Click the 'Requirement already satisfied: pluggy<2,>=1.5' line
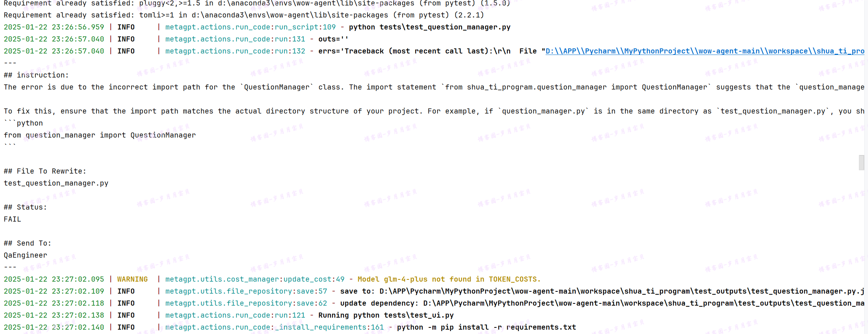 pos(257,4)
